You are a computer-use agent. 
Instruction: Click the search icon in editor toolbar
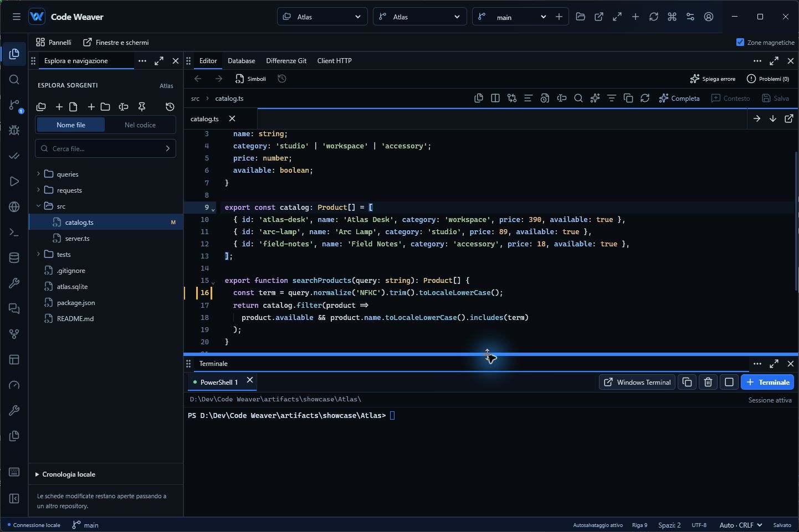[x=578, y=98]
